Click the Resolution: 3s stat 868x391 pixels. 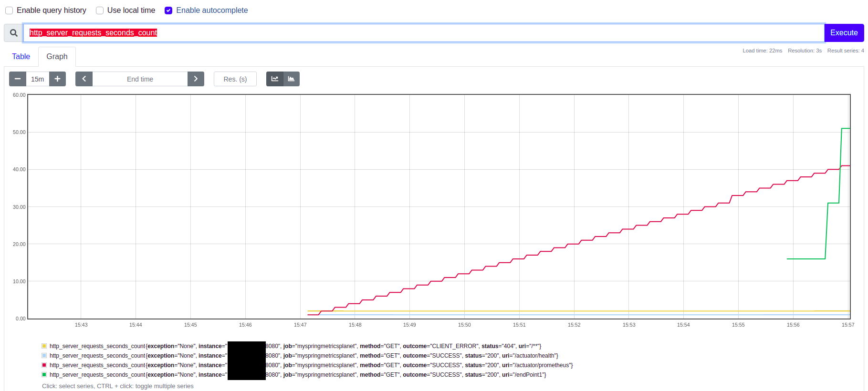click(x=805, y=51)
